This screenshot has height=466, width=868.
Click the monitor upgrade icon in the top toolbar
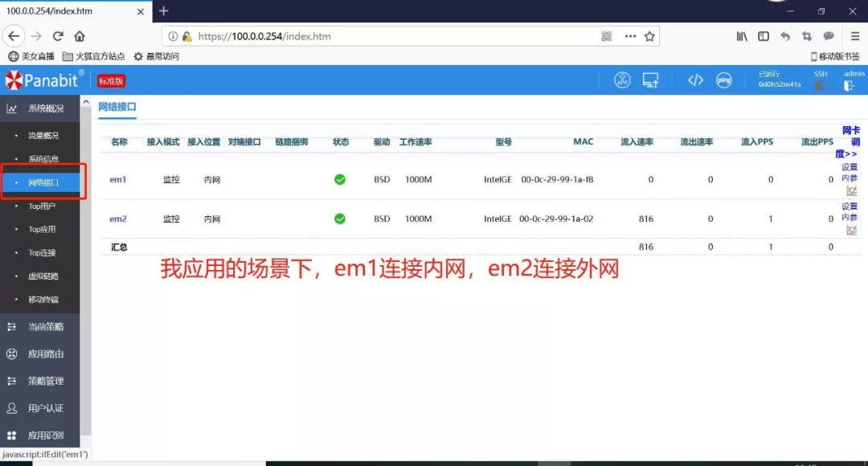pos(651,80)
